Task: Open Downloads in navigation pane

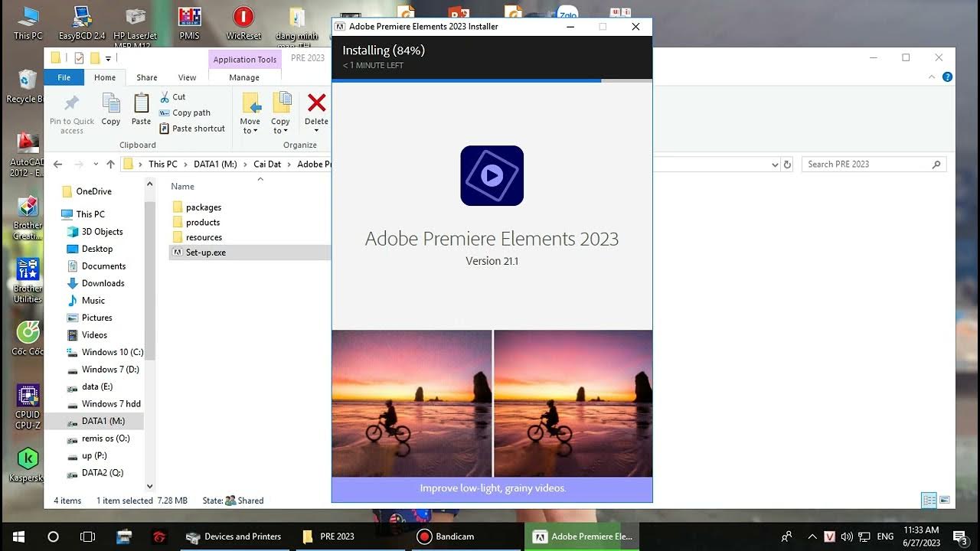Action: pos(103,283)
